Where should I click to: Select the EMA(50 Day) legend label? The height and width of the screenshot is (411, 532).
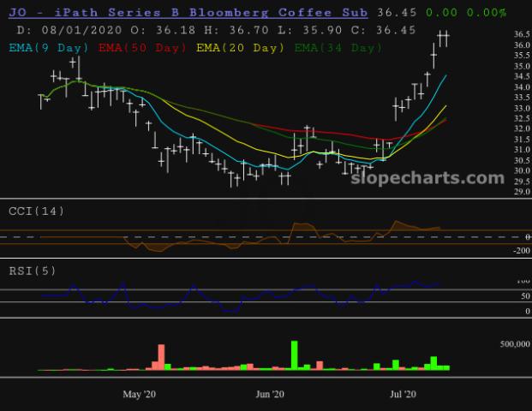pyautogui.click(x=143, y=48)
